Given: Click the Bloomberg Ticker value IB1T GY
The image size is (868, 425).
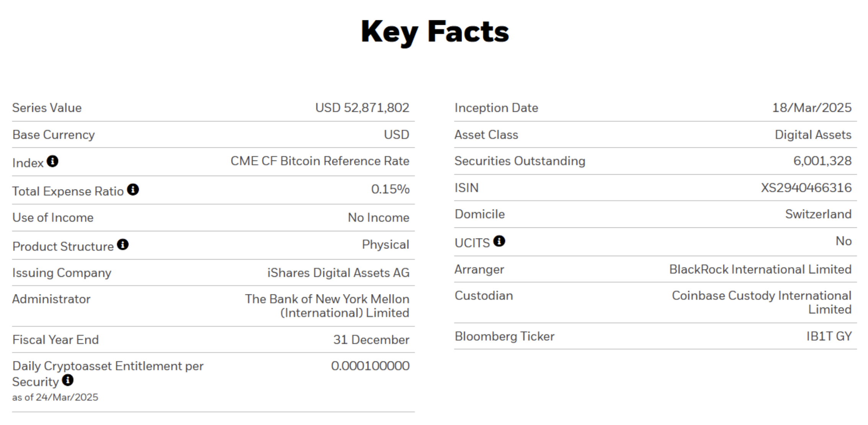Looking at the screenshot, I should coord(829,337).
